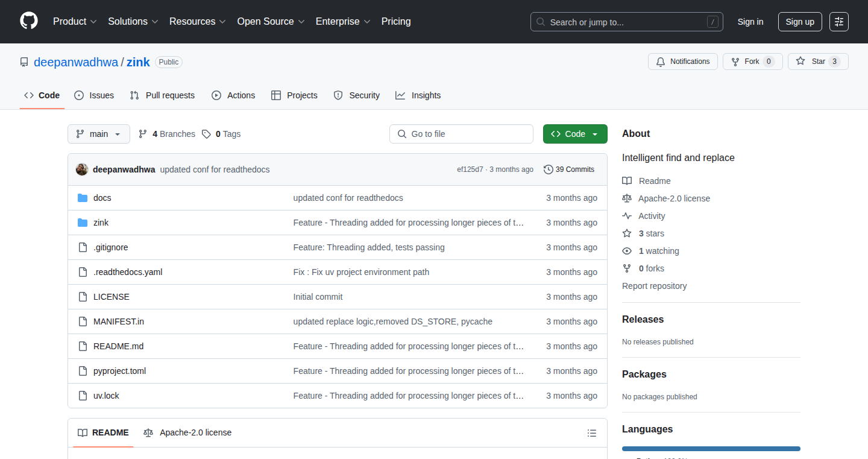This screenshot has width=868, height=459.
Task: Open latest commit 'updated conf for readthedocs' header message
Action: click(215, 169)
